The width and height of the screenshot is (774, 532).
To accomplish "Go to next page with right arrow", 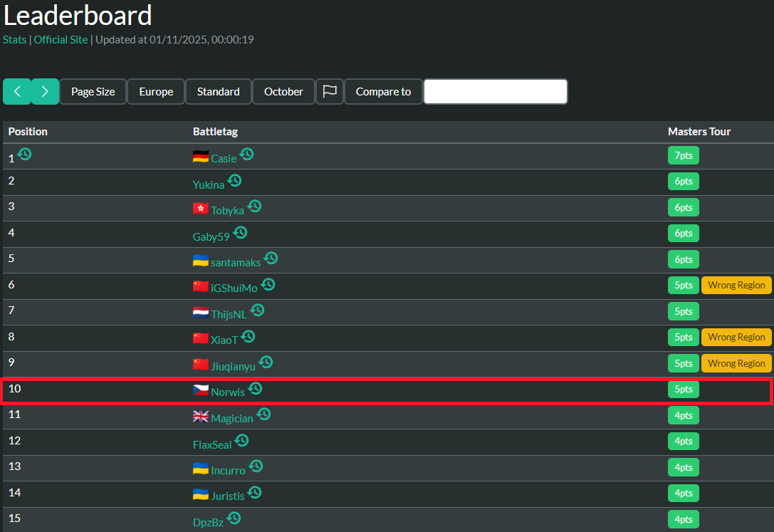I will pyautogui.click(x=45, y=91).
